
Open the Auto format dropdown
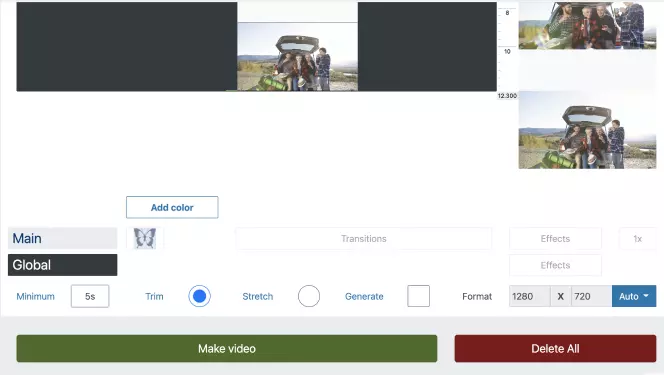tap(634, 296)
